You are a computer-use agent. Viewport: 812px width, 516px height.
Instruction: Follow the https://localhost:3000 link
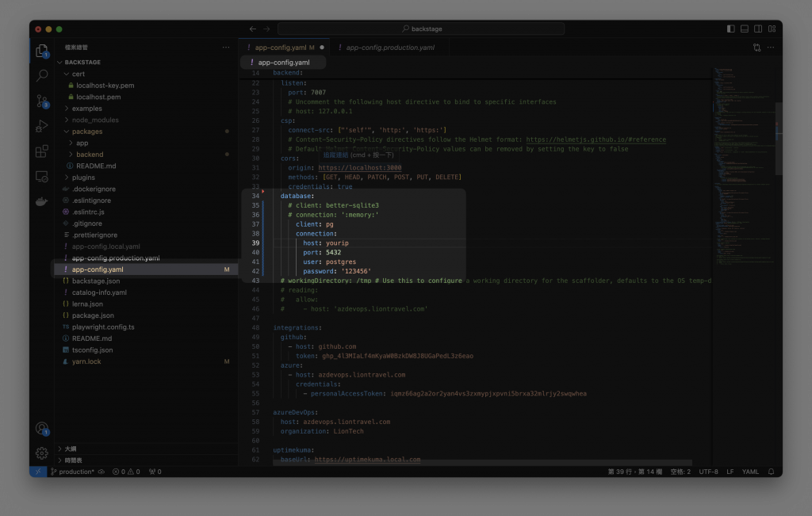(x=360, y=168)
